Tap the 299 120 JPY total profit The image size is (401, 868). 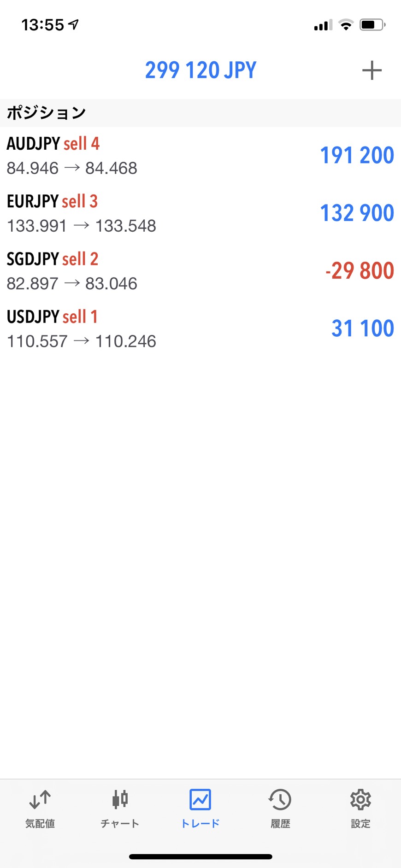200,70
